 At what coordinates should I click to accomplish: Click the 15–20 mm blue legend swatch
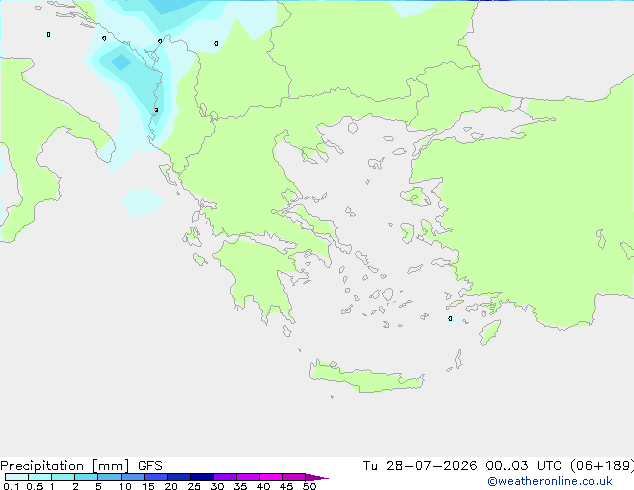[x=156, y=477]
